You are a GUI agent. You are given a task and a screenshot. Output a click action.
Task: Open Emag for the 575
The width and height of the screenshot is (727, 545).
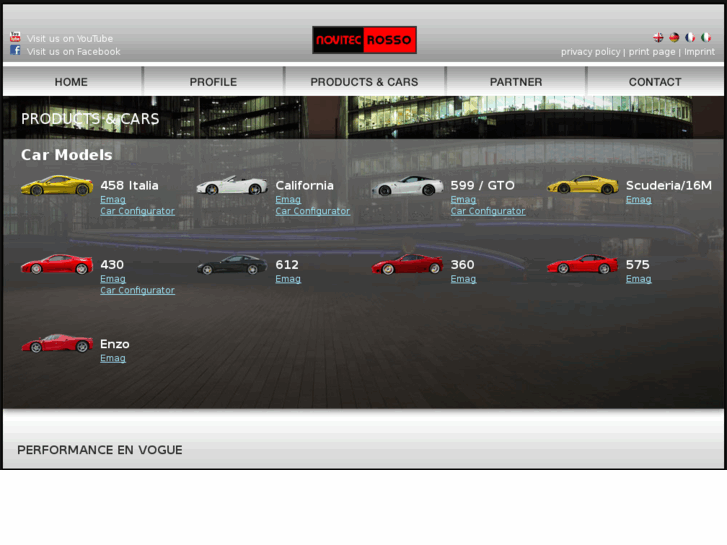(638, 279)
